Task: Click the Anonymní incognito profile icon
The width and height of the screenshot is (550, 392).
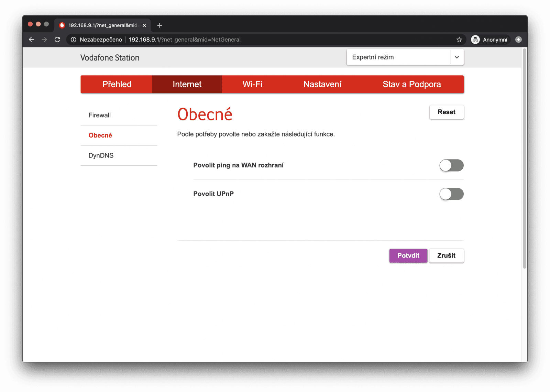Action: [x=475, y=40]
